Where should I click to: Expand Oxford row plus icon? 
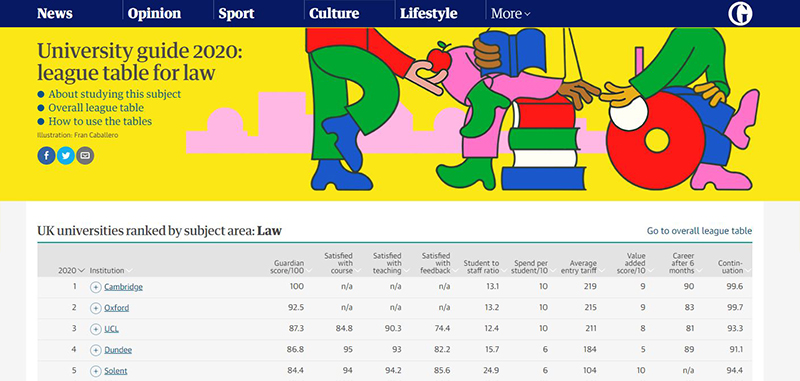point(95,308)
